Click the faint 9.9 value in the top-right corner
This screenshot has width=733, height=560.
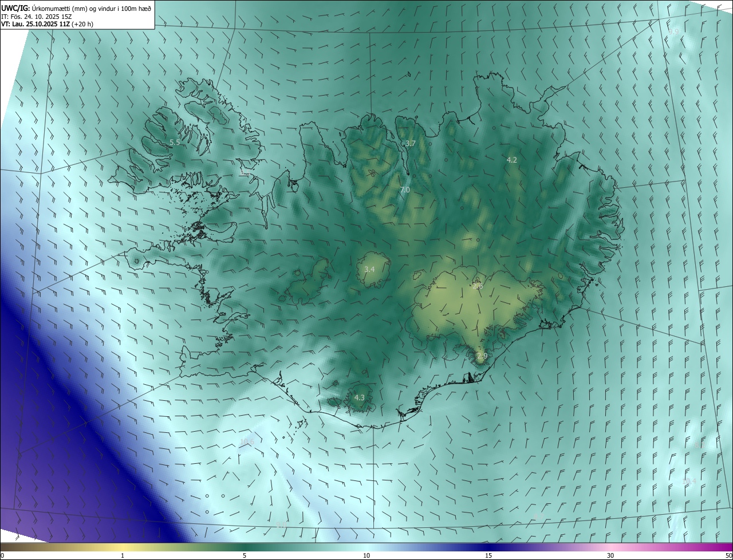673,32
